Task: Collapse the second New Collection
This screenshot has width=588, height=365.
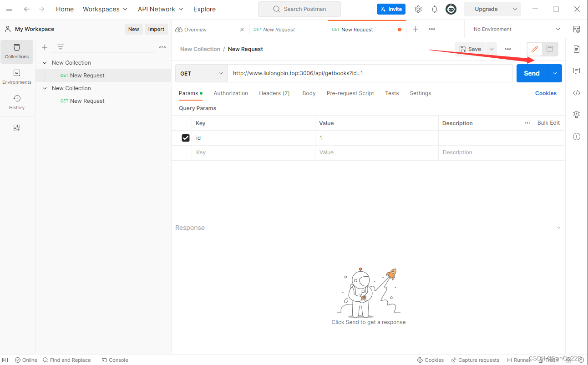Action: pyautogui.click(x=45, y=88)
